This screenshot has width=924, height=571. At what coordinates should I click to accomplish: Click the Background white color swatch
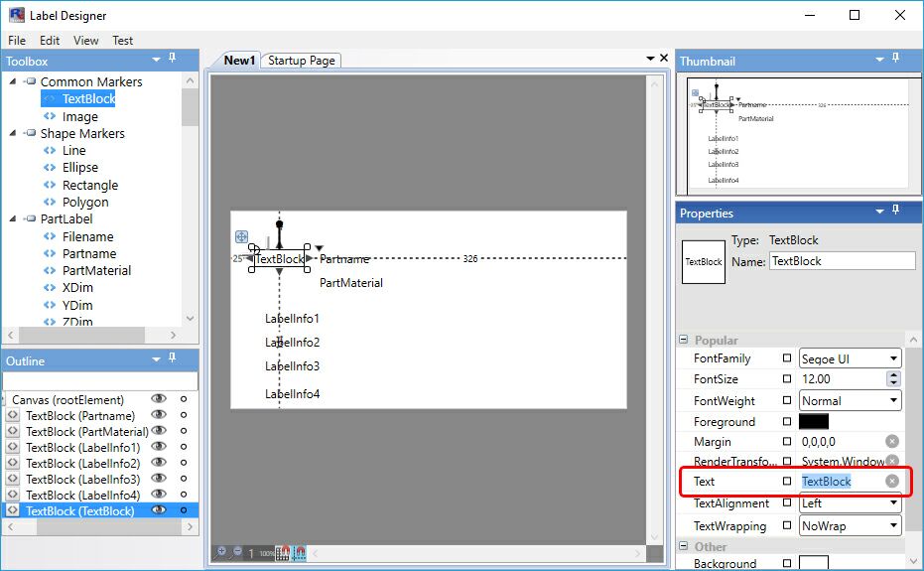(x=814, y=563)
